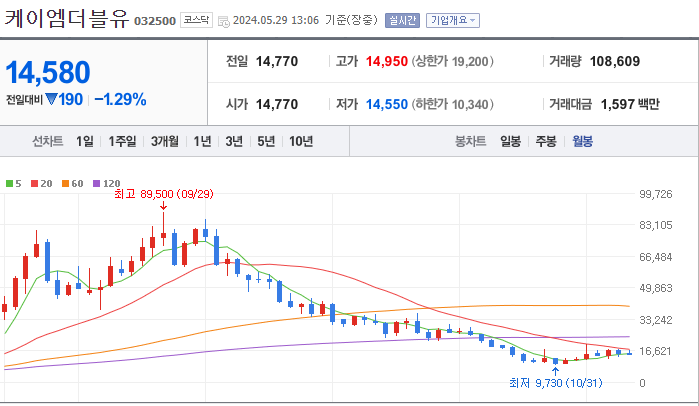Click the 거래량 value 108,609

[x=615, y=62]
